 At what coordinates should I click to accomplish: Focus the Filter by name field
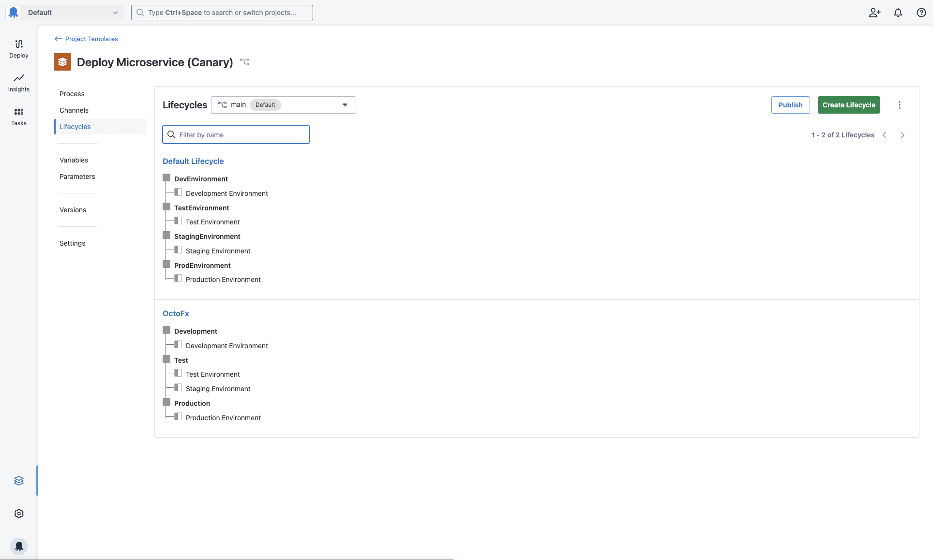point(236,134)
